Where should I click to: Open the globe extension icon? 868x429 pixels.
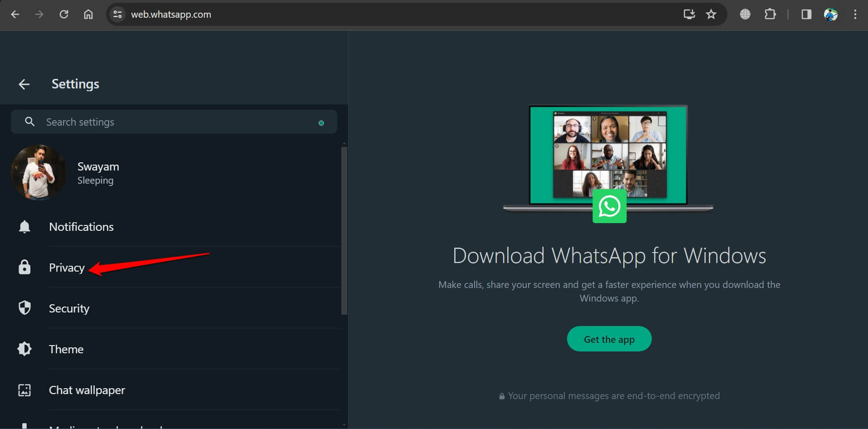pyautogui.click(x=745, y=15)
